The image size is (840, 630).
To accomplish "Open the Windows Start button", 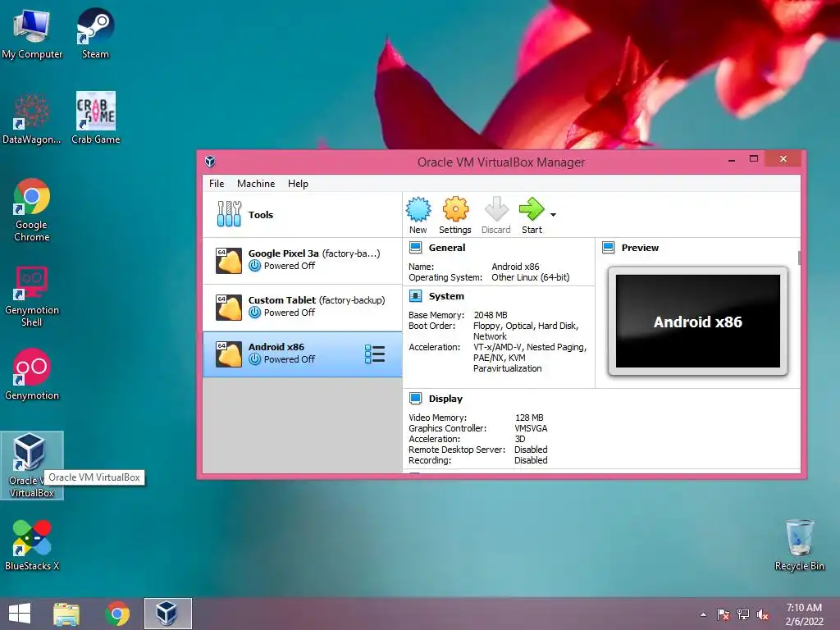I will (20, 614).
